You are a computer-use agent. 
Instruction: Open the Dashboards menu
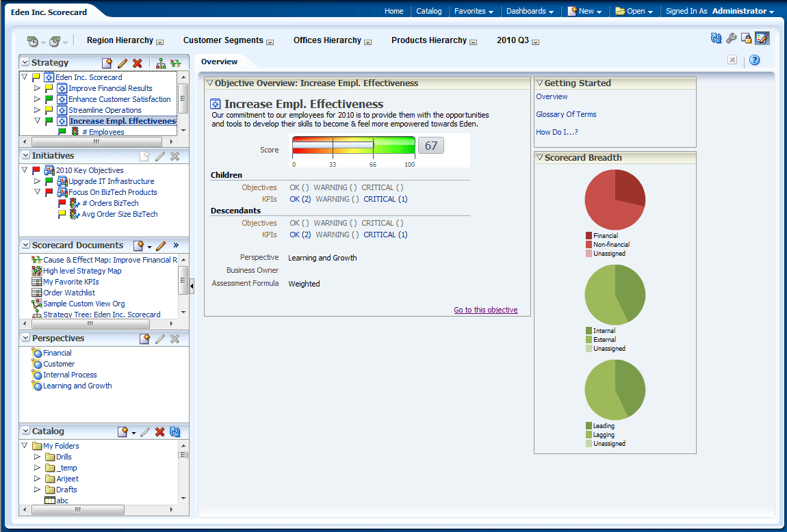tap(531, 11)
